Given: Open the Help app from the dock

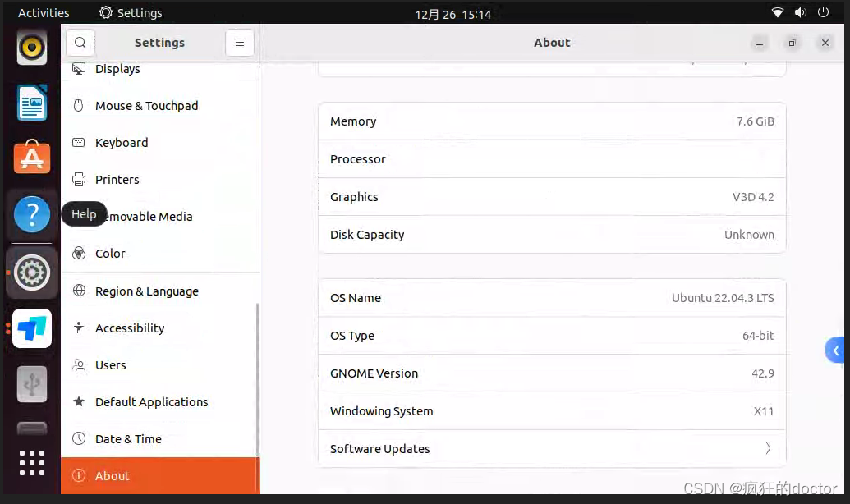Looking at the screenshot, I should pos(31,213).
